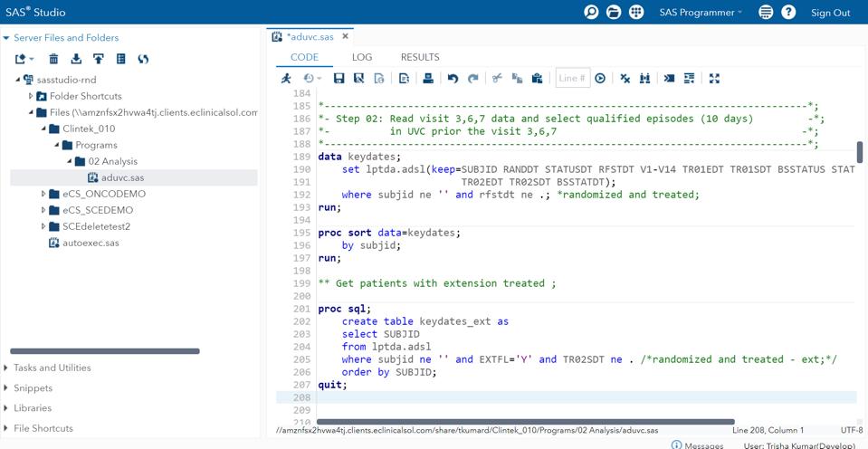Click the clear all code icon

[625, 78]
